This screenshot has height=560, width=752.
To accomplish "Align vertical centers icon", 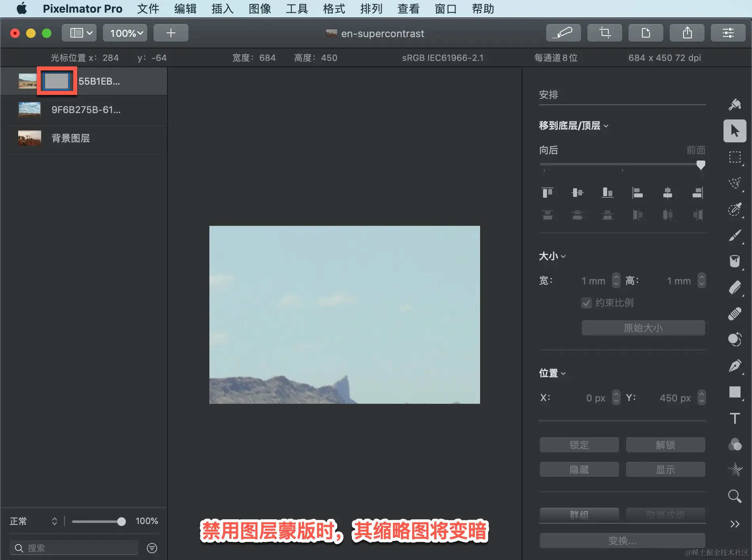I will pyautogui.click(x=577, y=193).
